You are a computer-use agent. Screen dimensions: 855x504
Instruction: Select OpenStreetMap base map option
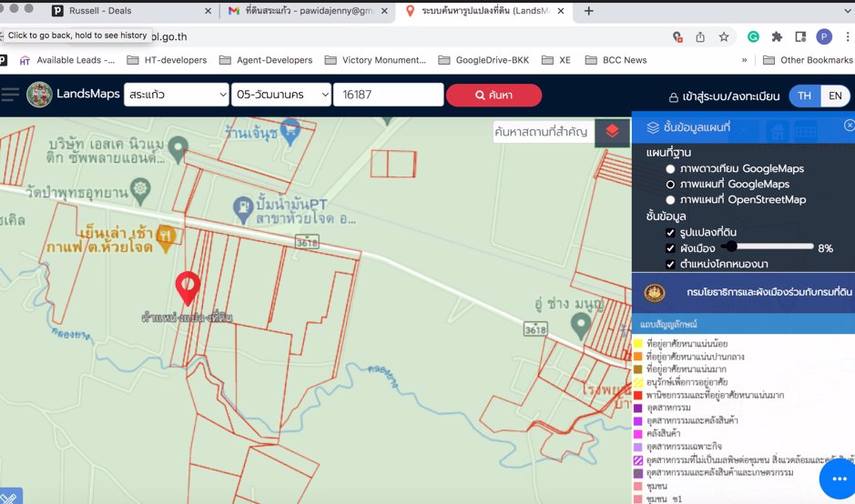coord(671,200)
